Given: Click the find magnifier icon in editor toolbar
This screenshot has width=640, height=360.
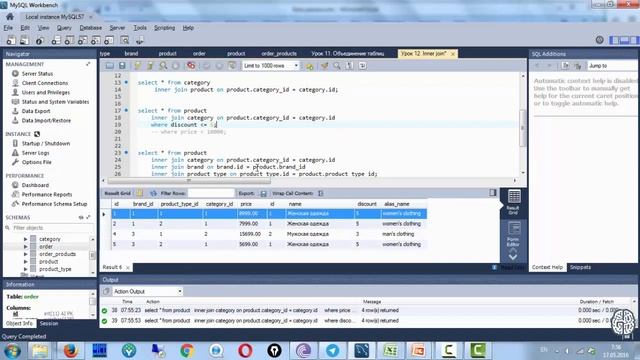Looking at the screenshot, I should 337,66.
